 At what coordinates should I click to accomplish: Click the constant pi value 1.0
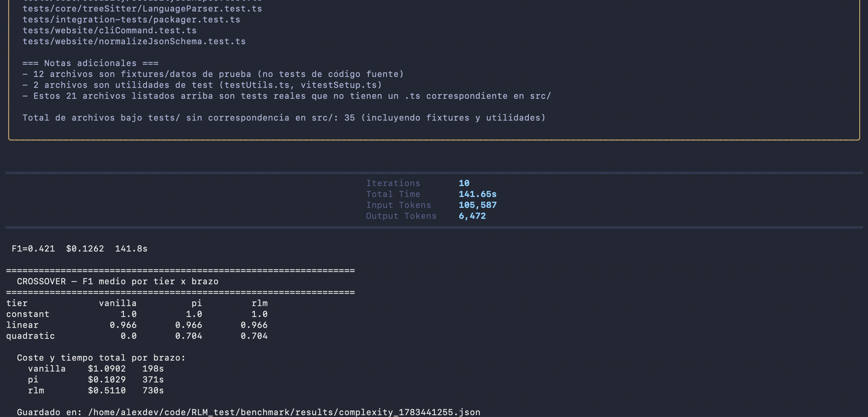tap(194, 314)
